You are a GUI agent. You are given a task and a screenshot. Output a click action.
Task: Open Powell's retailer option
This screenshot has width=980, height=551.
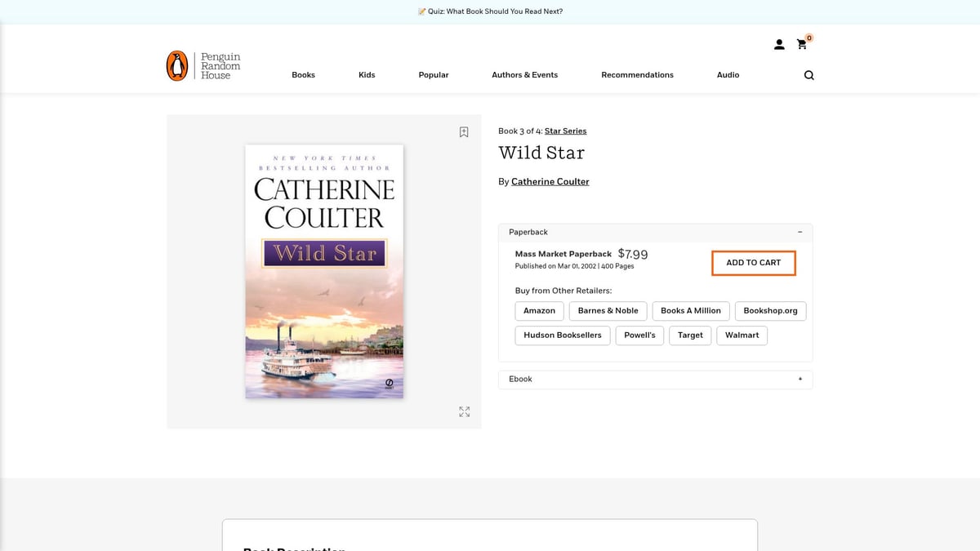(x=639, y=335)
